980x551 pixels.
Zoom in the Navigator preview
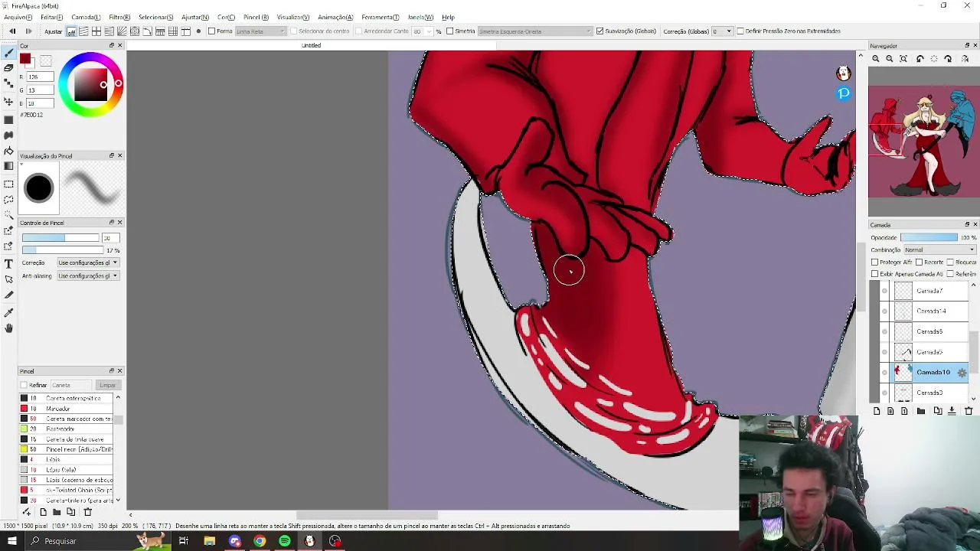point(875,59)
